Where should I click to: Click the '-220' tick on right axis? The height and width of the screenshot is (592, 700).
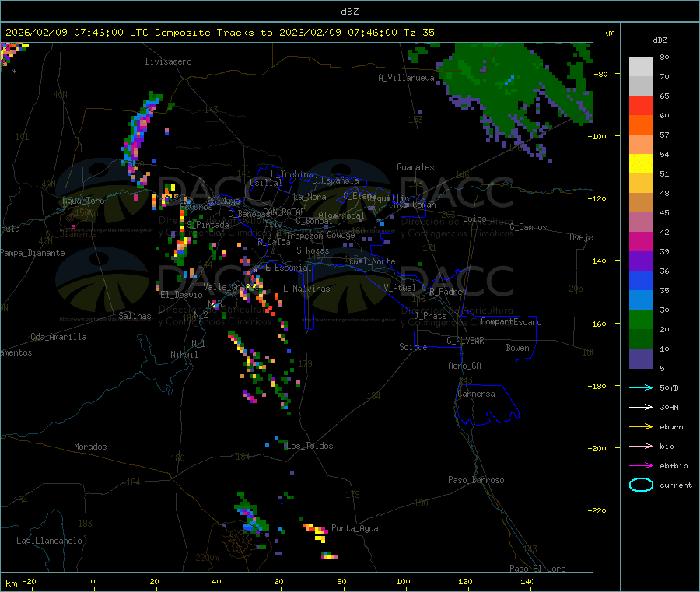(x=599, y=510)
